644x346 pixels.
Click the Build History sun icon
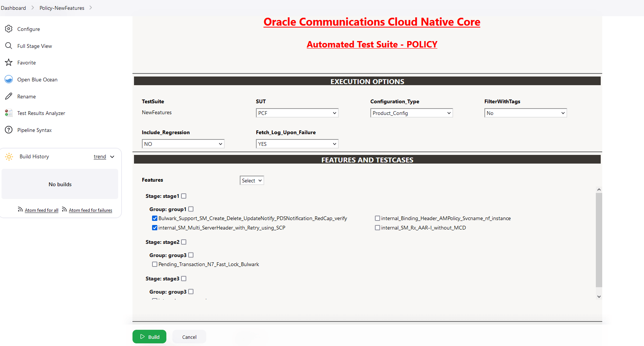coord(9,157)
